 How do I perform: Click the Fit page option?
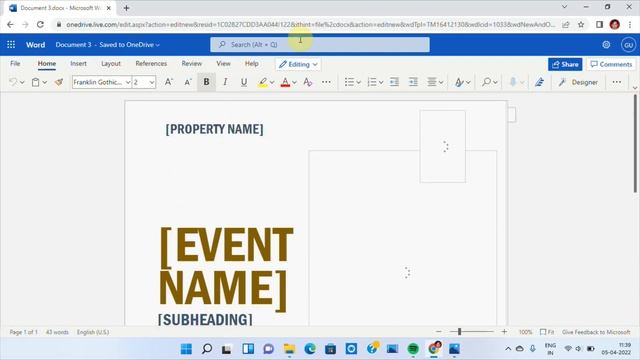click(x=547, y=332)
